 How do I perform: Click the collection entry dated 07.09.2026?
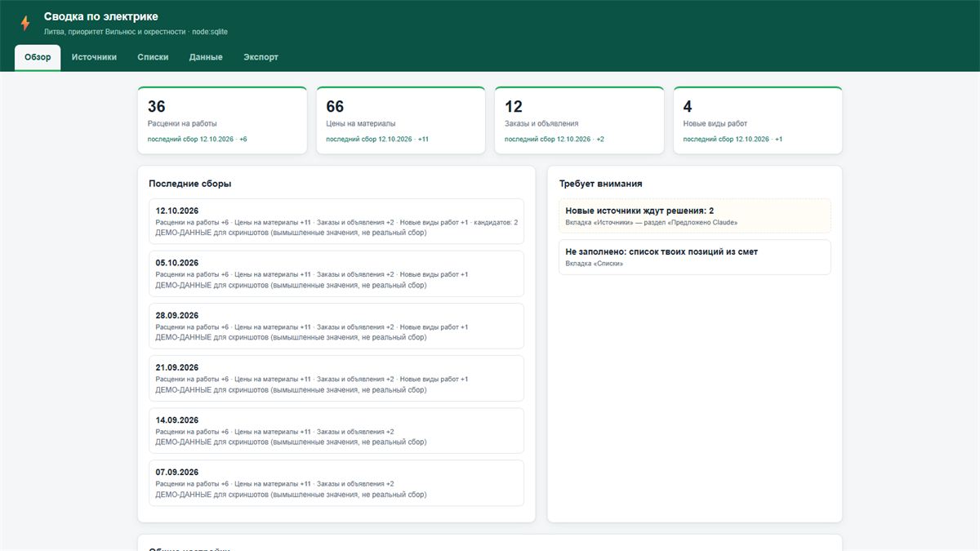(336, 482)
